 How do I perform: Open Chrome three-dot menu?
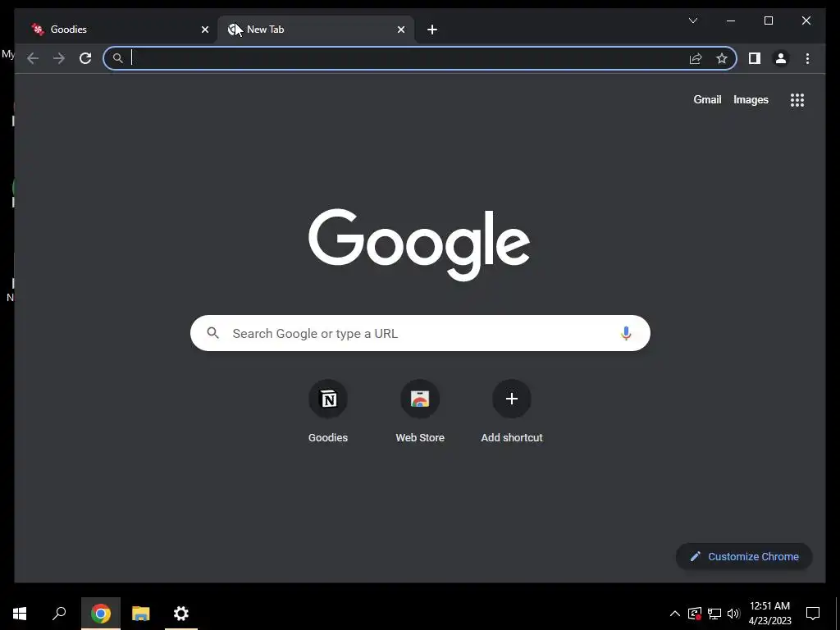click(x=807, y=58)
